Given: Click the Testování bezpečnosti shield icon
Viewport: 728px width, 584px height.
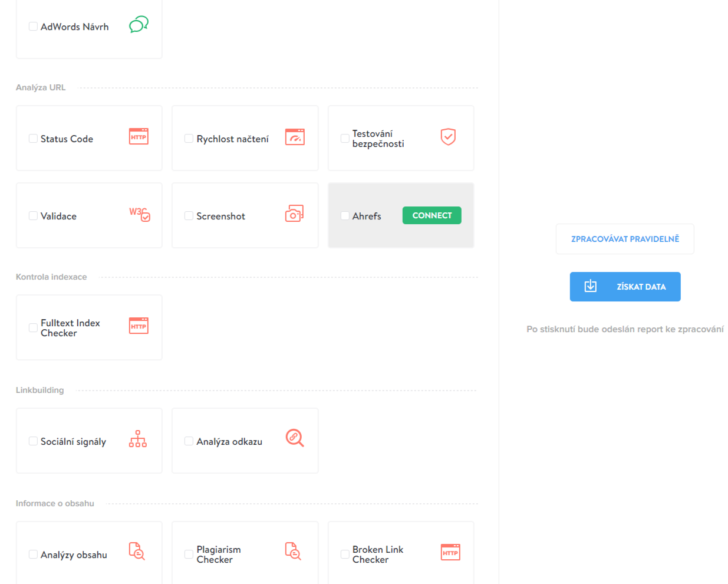Looking at the screenshot, I should tap(448, 137).
